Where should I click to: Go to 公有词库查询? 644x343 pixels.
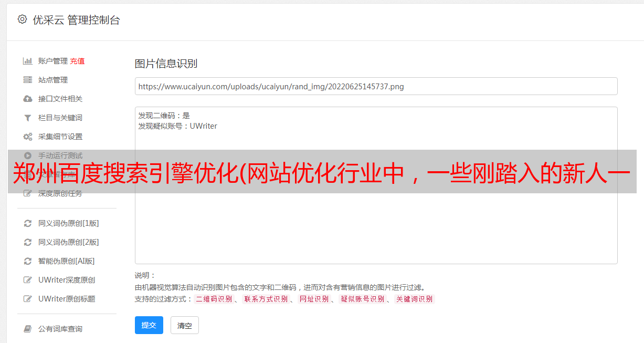click(x=60, y=329)
